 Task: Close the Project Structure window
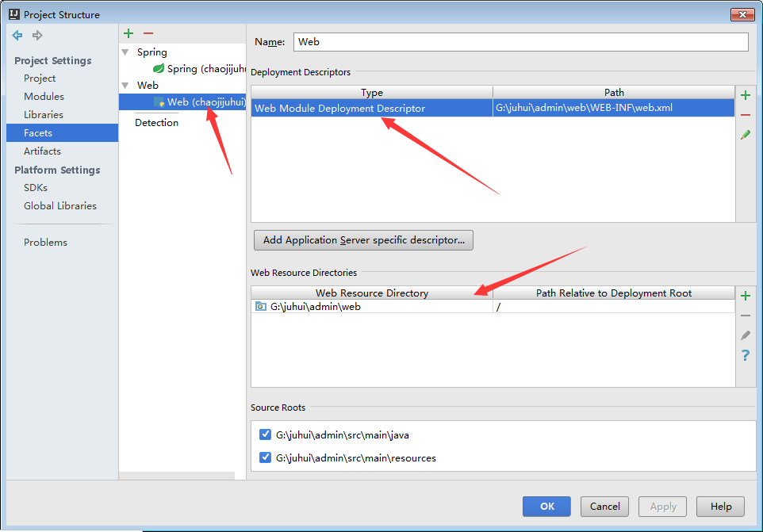coord(742,14)
